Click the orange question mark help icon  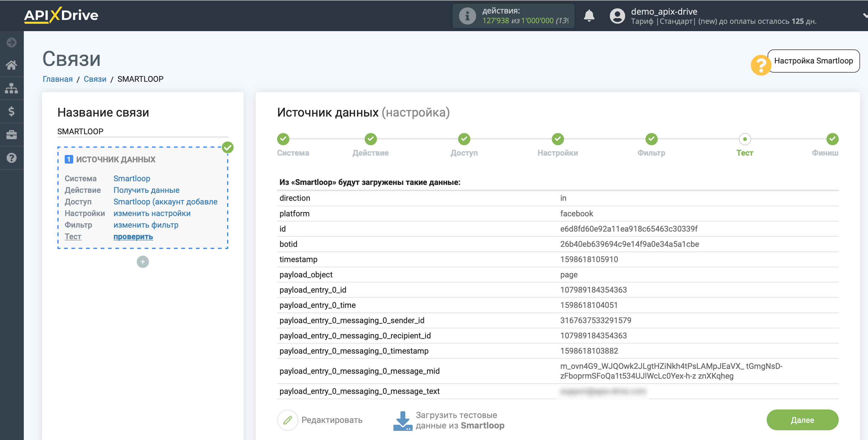coord(761,65)
